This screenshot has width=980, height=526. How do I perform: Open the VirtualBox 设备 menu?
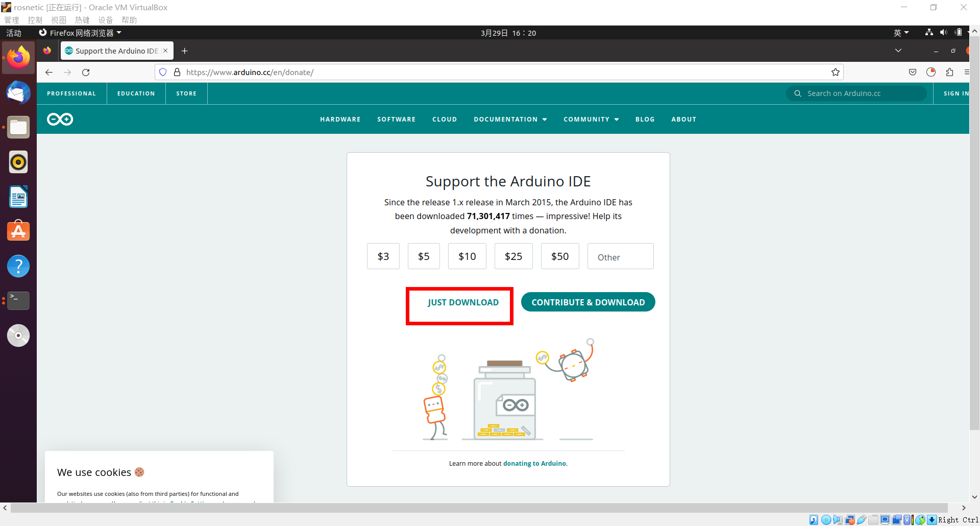click(x=106, y=20)
